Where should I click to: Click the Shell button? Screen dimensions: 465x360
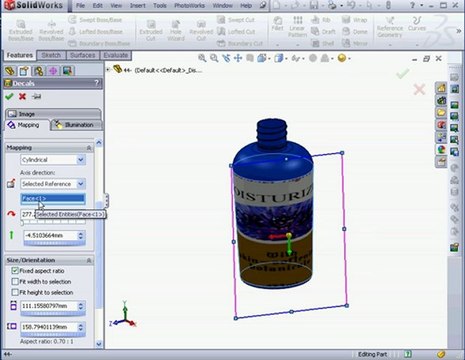point(323,43)
